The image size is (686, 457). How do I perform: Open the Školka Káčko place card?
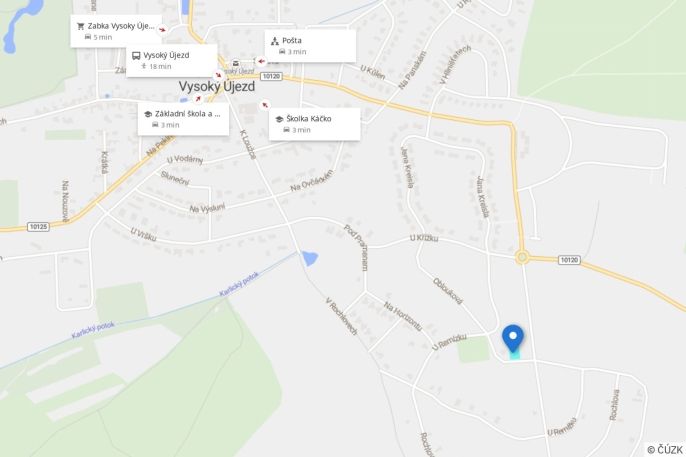pyautogui.click(x=315, y=124)
